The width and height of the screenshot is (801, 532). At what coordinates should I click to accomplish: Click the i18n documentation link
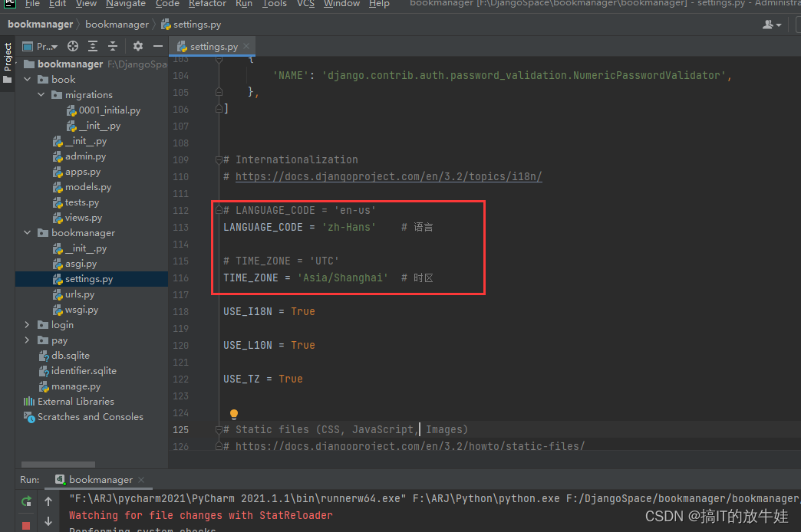(x=388, y=176)
